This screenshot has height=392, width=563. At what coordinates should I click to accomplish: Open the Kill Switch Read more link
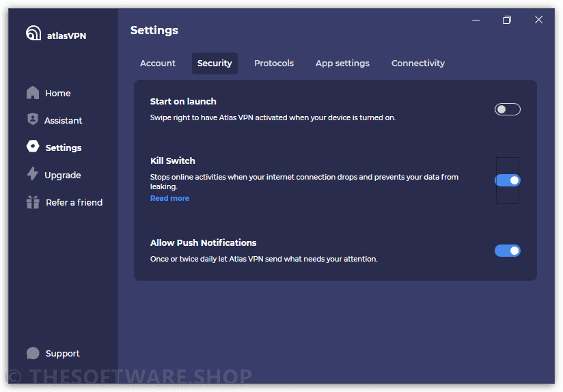[169, 198]
